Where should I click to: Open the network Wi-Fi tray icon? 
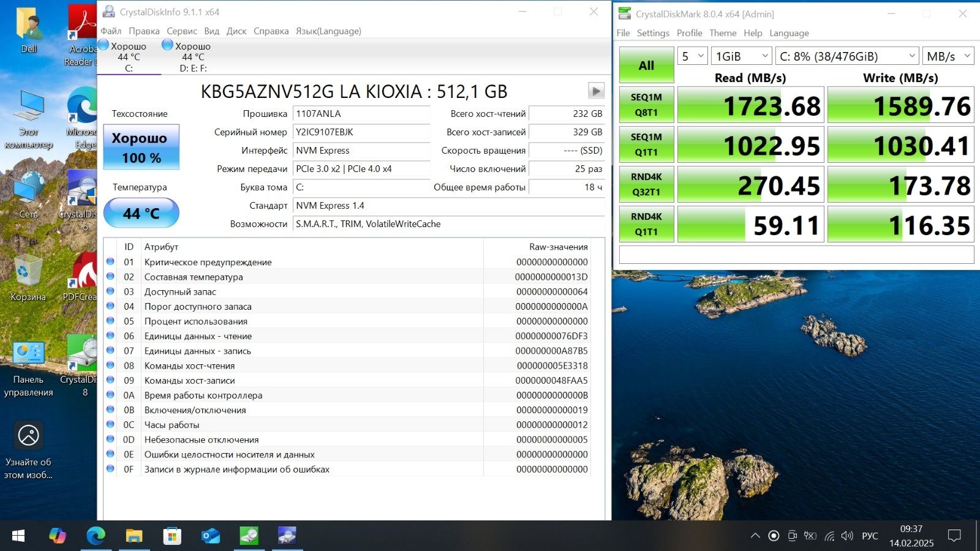click(829, 536)
